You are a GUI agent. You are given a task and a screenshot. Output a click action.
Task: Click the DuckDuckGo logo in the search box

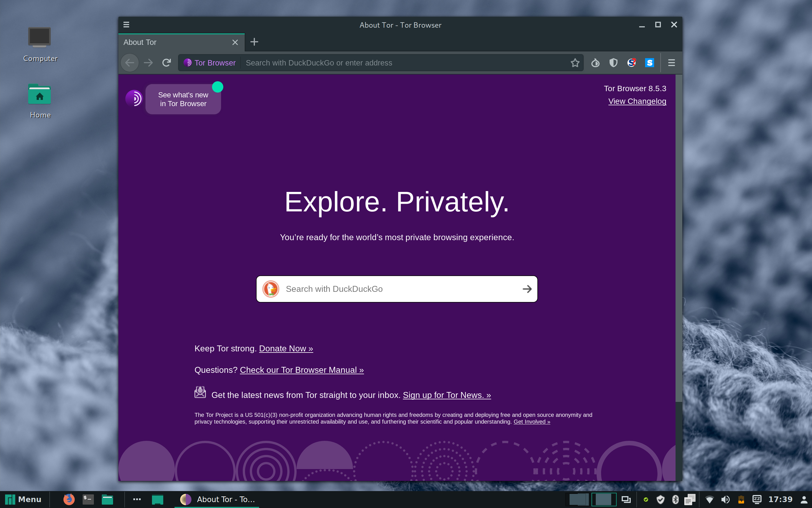(x=271, y=289)
